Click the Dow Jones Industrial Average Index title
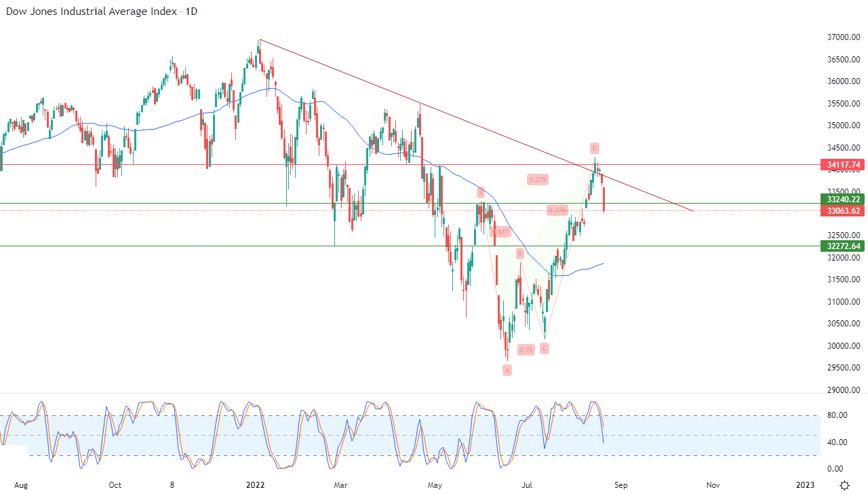Viewport: 868px width, 494px height. (92, 12)
